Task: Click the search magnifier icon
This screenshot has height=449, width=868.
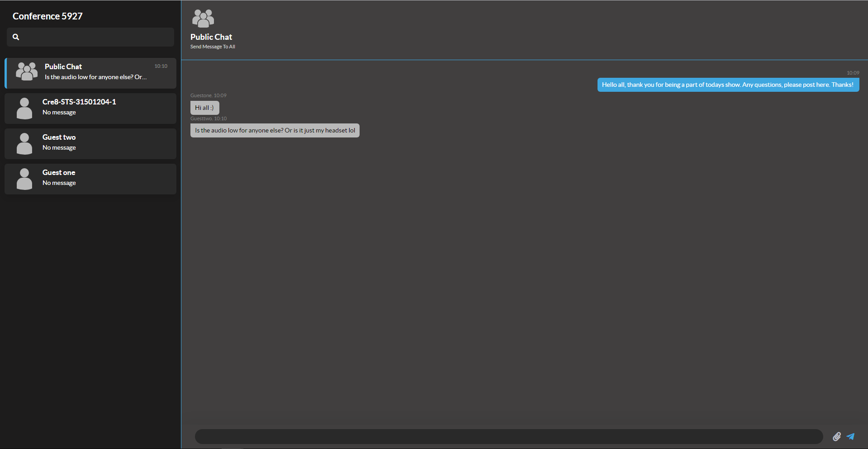Action: click(x=16, y=37)
